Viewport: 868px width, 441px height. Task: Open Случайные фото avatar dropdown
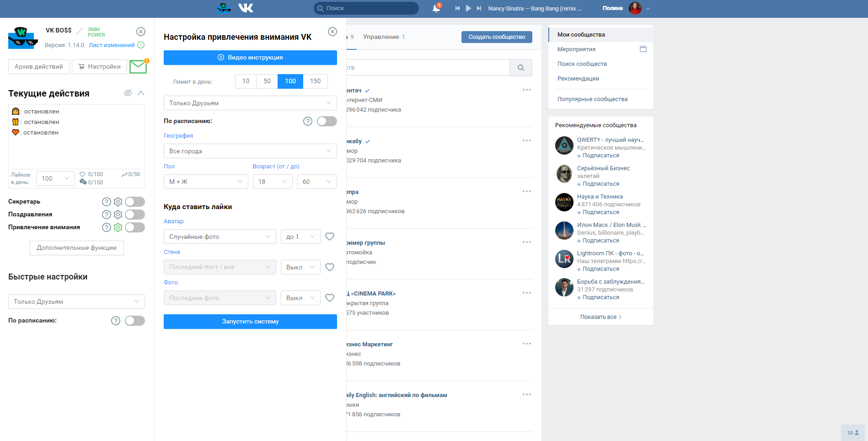coord(220,237)
